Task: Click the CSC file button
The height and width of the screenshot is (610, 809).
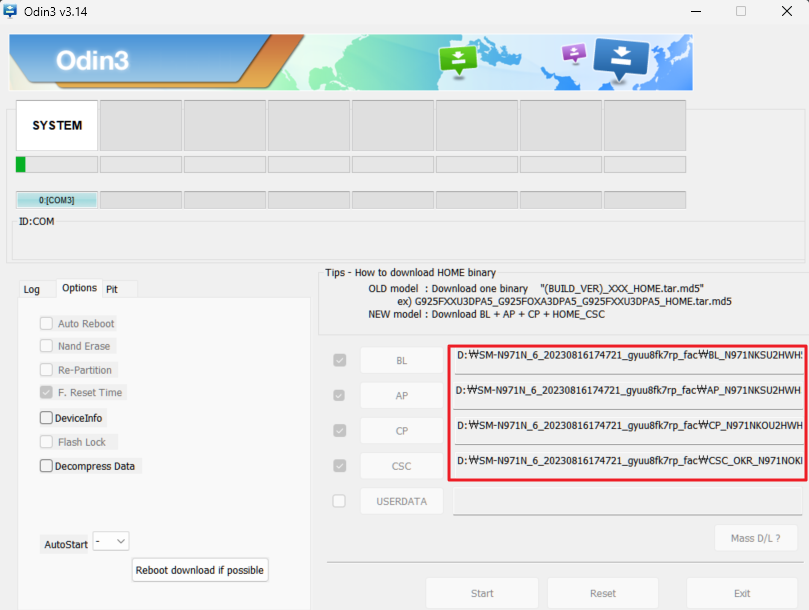Action: click(401, 466)
